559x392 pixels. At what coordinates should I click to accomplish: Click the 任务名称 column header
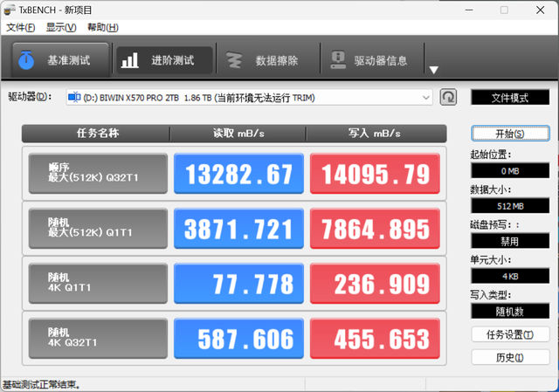tap(96, 134)
